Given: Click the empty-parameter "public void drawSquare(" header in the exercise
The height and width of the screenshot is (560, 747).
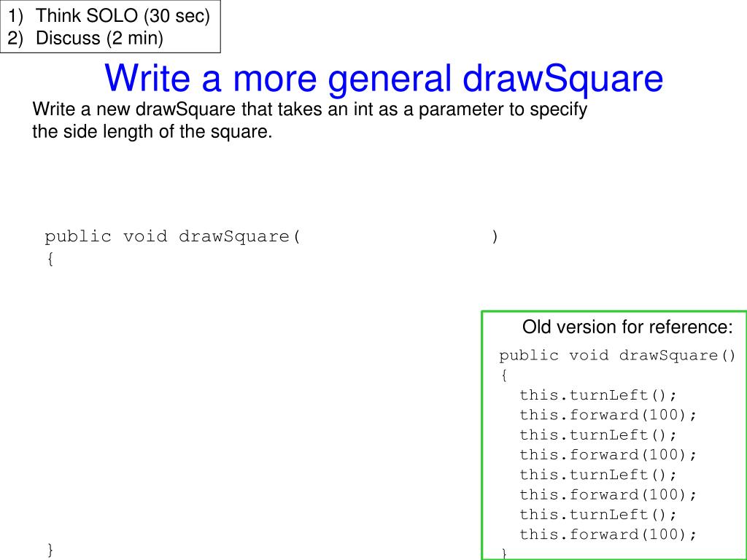Looking at the screenshot, I should [172, 237].
